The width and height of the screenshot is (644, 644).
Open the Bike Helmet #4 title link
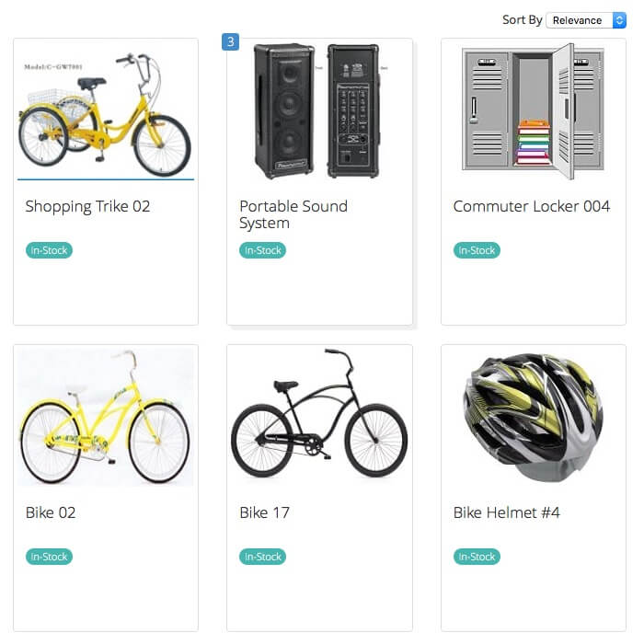click(x=507, y=512)
